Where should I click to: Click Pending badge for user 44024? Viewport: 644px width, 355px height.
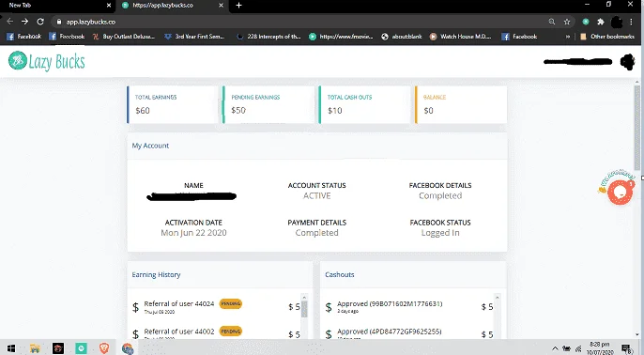click(x=230, y=303)
